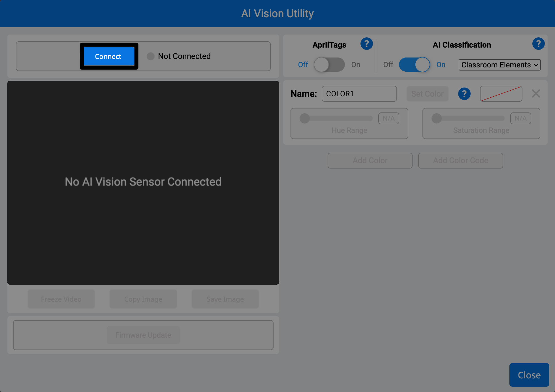The image size is (555, 392).
Task: Click the crossed-out color preview swatch
Action: pos(501,93)
